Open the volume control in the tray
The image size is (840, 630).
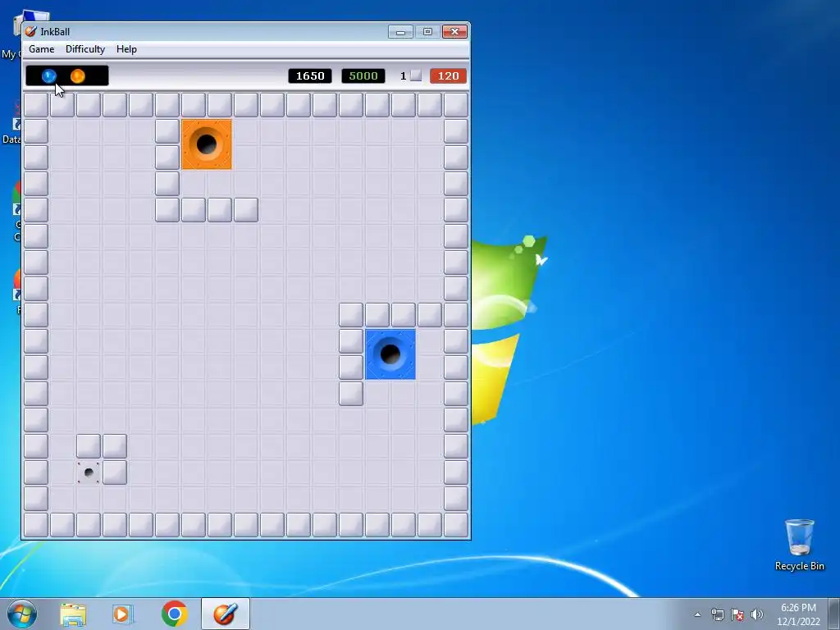757,614
